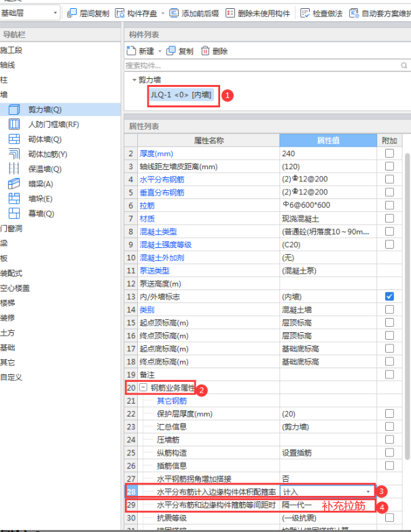Open the 轴线 navigation category
The width and height of the screenshot is (411, 532).
click(x=7, y=65)
